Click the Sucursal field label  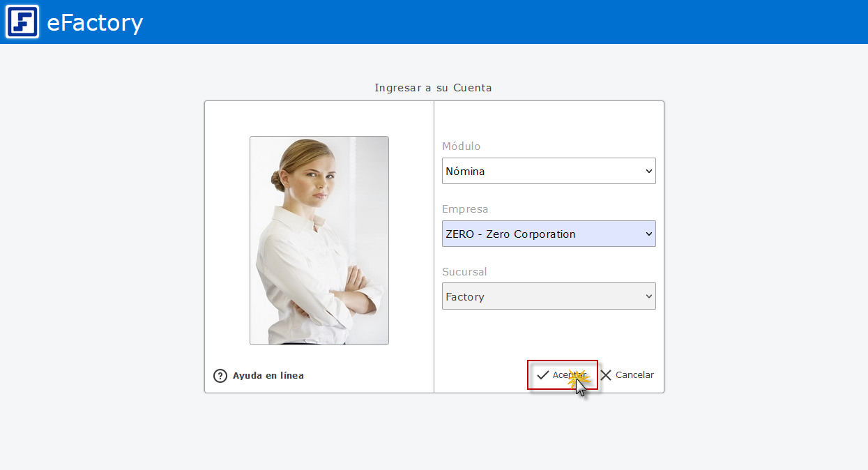(464, 272)
